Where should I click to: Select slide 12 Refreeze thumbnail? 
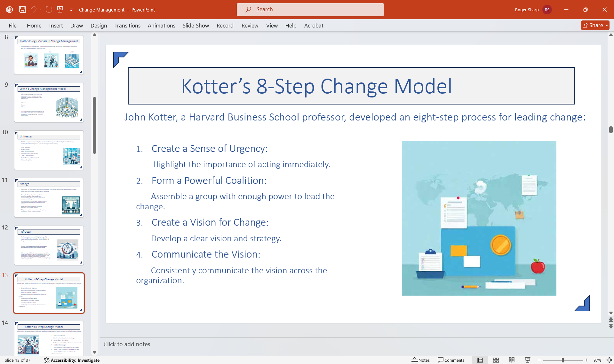coord(49,245)
